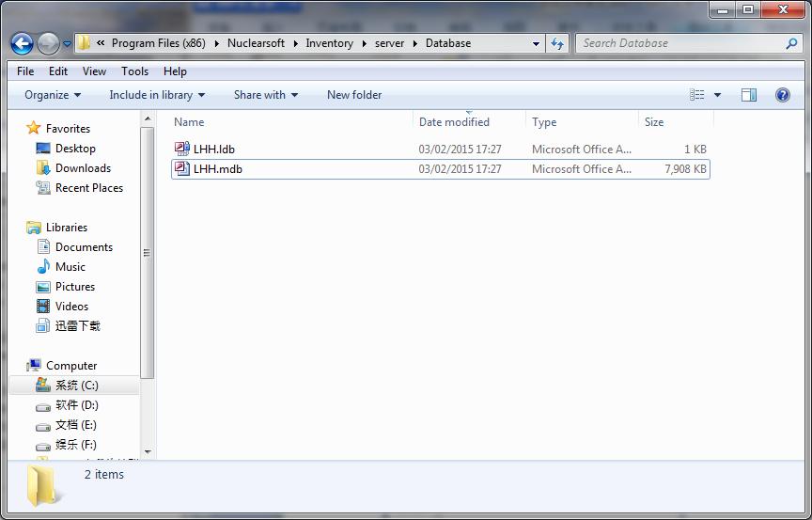
Task: Click server in the address breadcrumb
Action: pos(389,43)
